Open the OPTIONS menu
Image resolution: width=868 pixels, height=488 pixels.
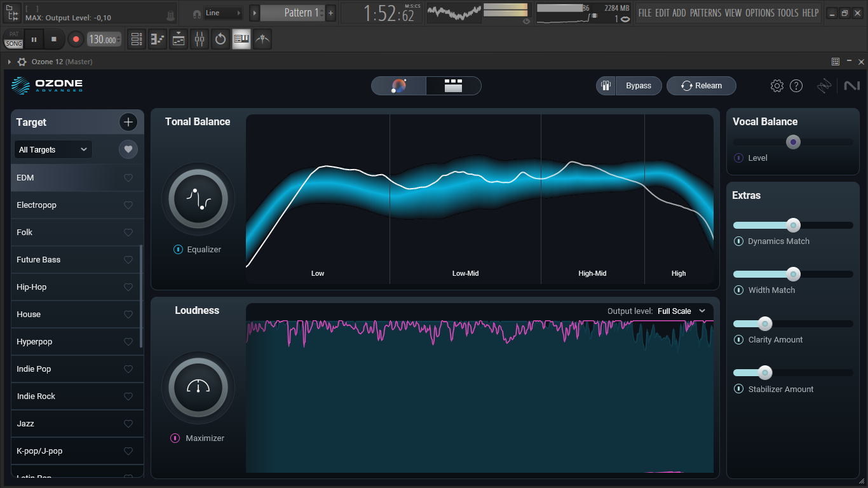click(x=760, y=13)
